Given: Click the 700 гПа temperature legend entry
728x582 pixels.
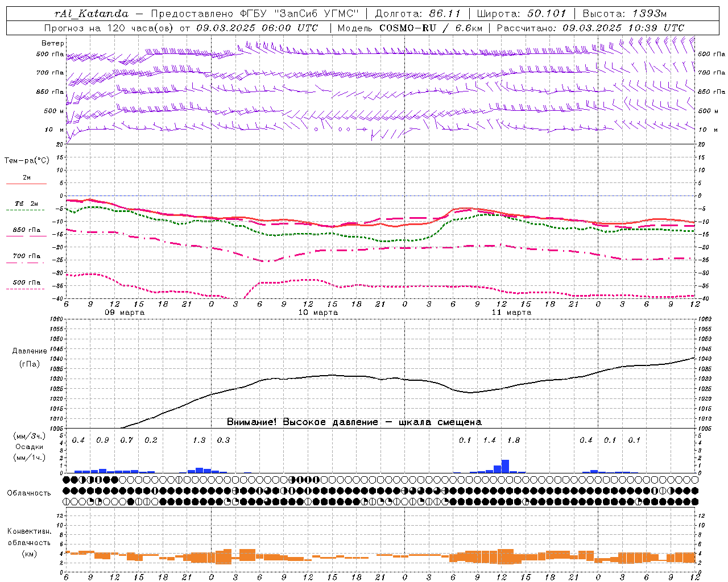Looking at the screenshot, I should pyautogui.click(x=27, y=256).
